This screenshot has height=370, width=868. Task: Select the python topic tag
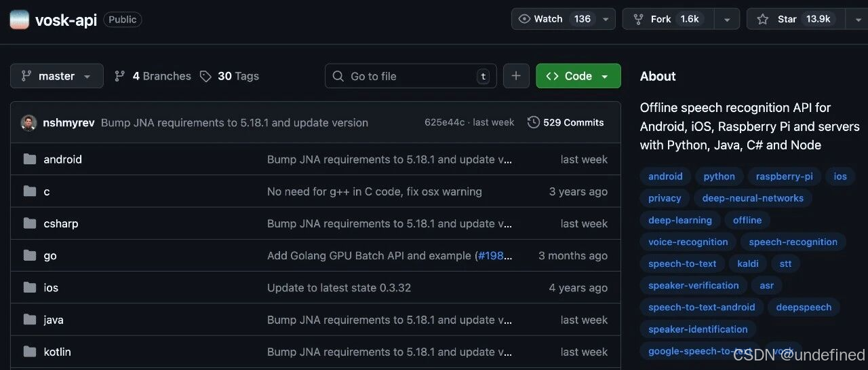pos(719,177)
